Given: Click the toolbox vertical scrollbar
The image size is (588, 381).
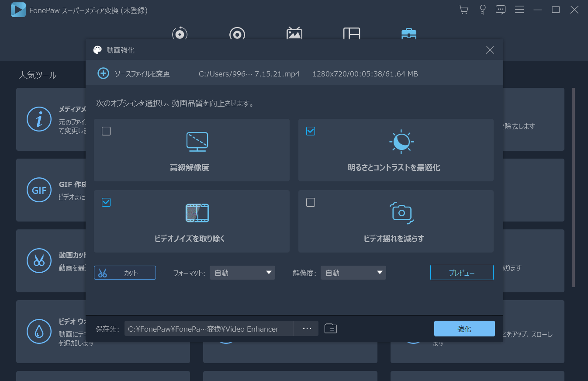Looking at the screenshot, I should click(574, 188).
